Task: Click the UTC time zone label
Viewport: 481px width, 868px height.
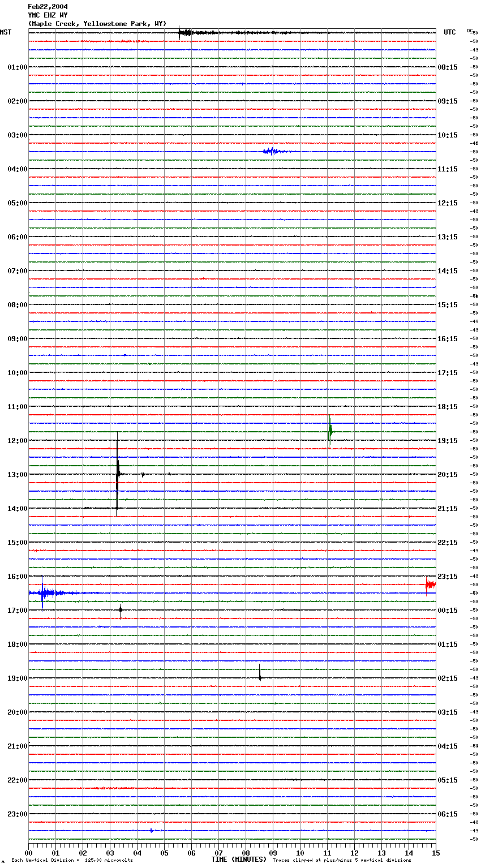Action: coord(450,32)
